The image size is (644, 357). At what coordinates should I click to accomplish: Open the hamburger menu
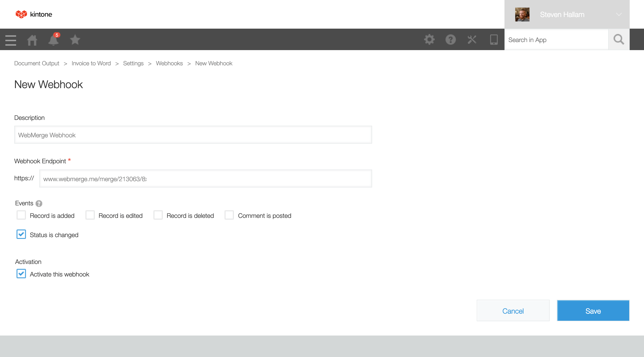point(11,40)
